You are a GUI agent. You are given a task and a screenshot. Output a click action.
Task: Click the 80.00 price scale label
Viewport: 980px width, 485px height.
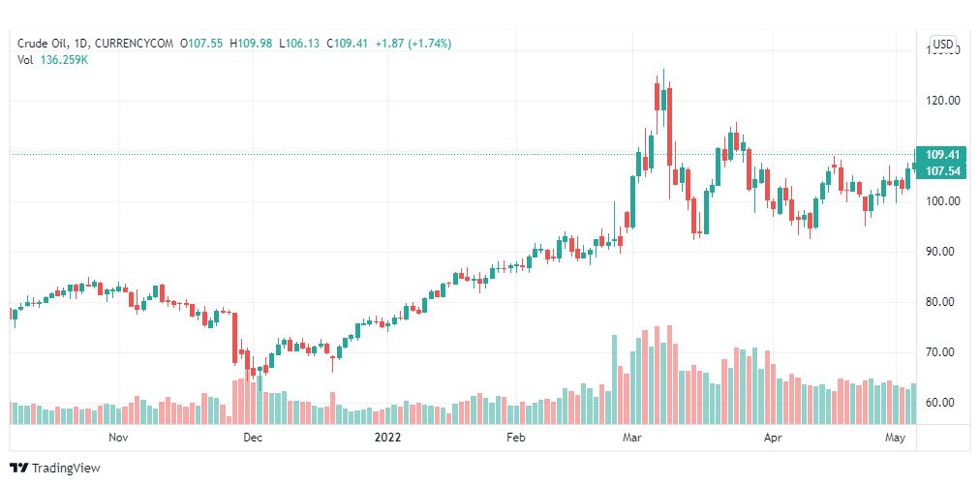tap(942, 302)
